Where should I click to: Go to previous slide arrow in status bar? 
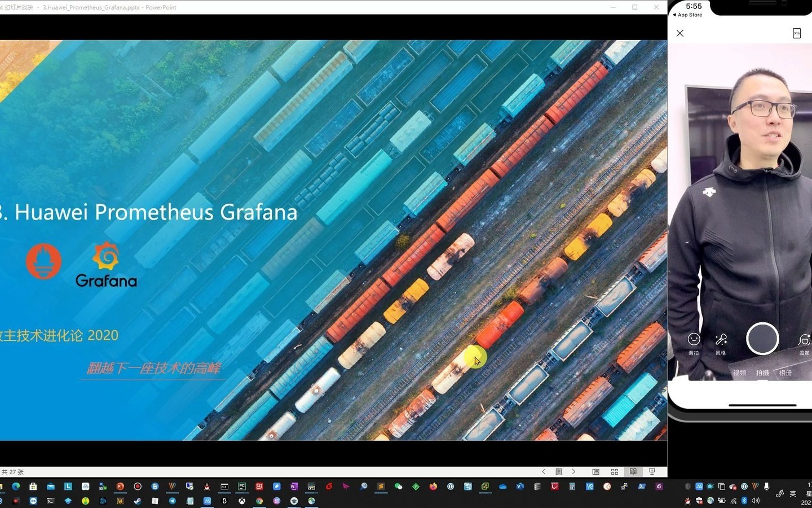click(x=544, y=472)
